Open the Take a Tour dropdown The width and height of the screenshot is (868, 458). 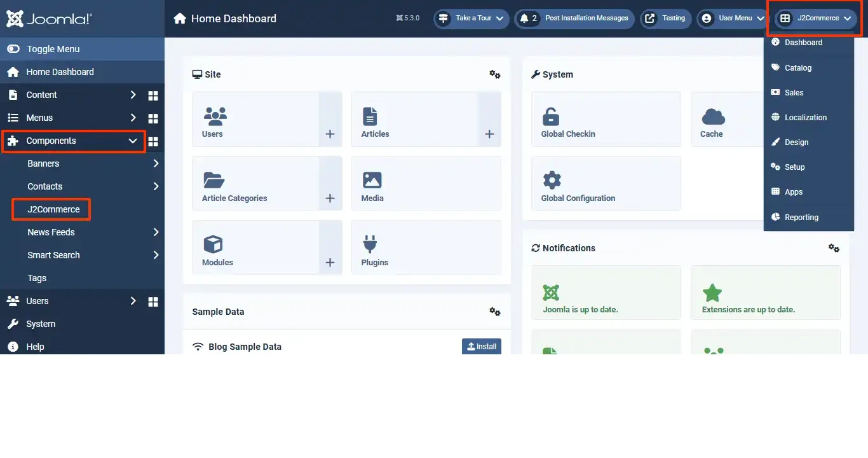click(471, 18)
